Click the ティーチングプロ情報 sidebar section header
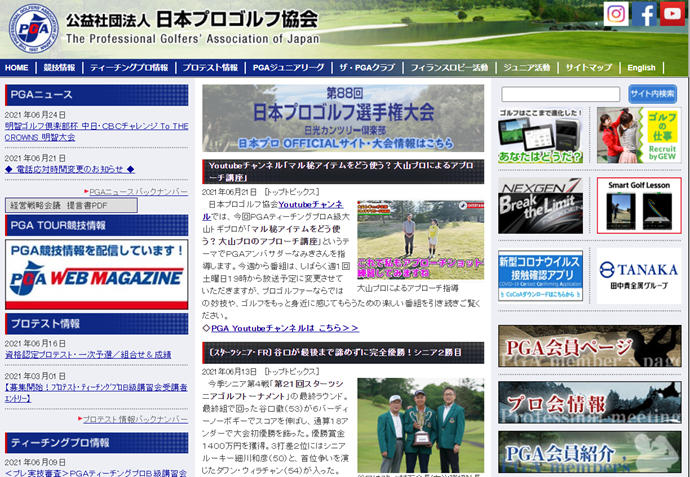Viewport: 690px width, 477px height. (96, 443)
